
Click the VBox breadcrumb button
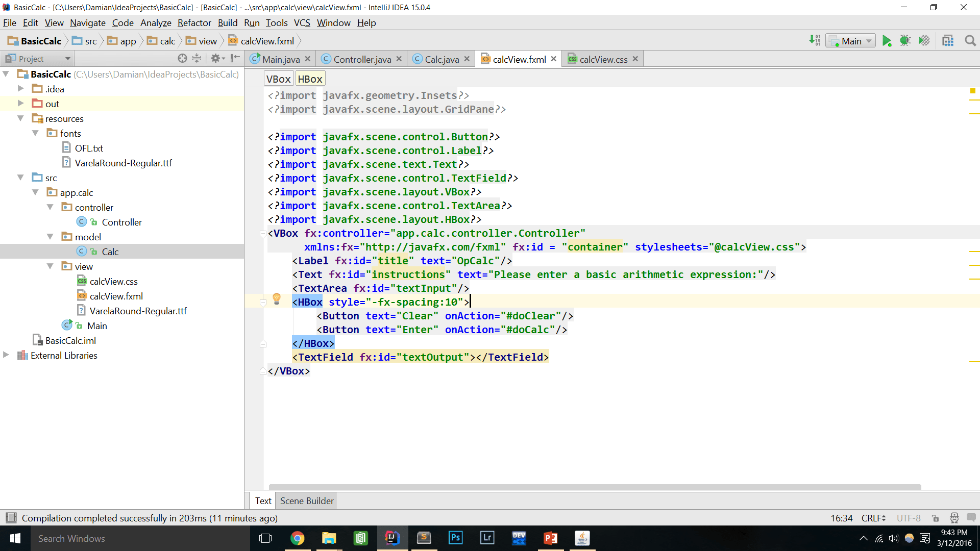pyautogui.click(x=278, y=79)
